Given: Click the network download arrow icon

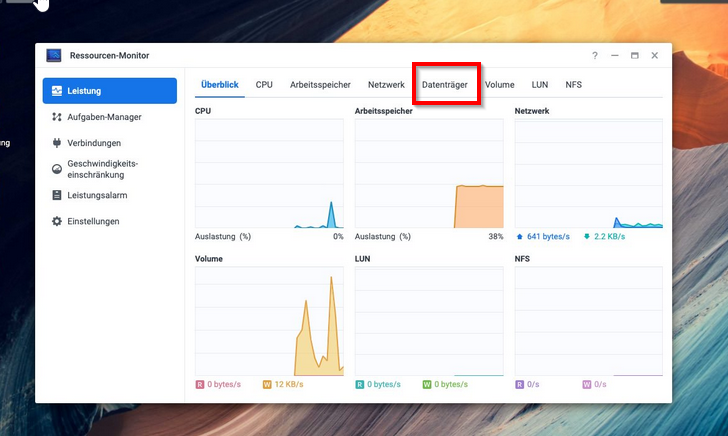Looking at the screenshot, I should [x=586, y=236].
